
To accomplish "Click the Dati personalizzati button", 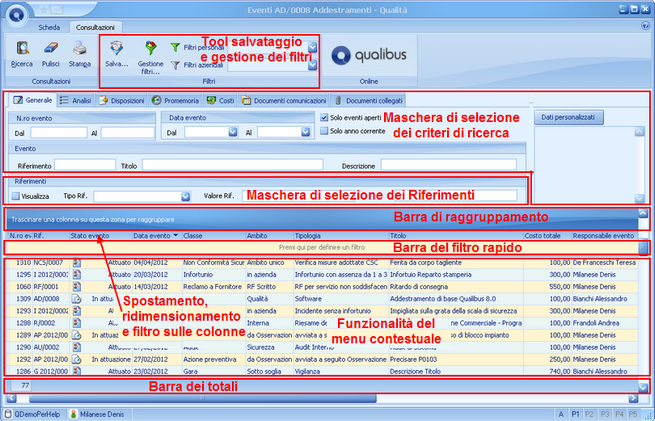I will pos(569,117).
